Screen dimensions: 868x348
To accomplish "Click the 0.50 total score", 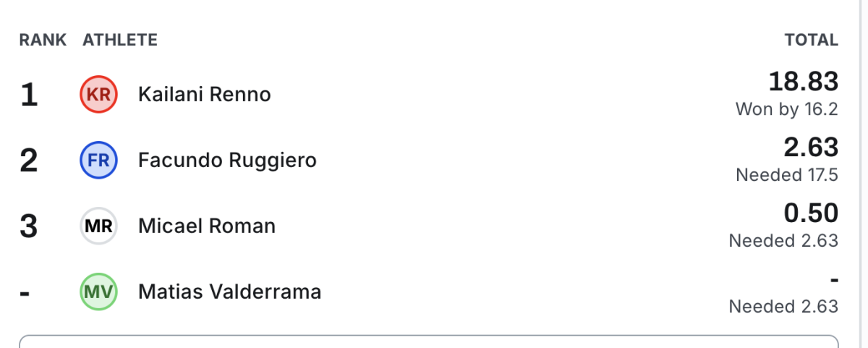I will pos(811,213).
